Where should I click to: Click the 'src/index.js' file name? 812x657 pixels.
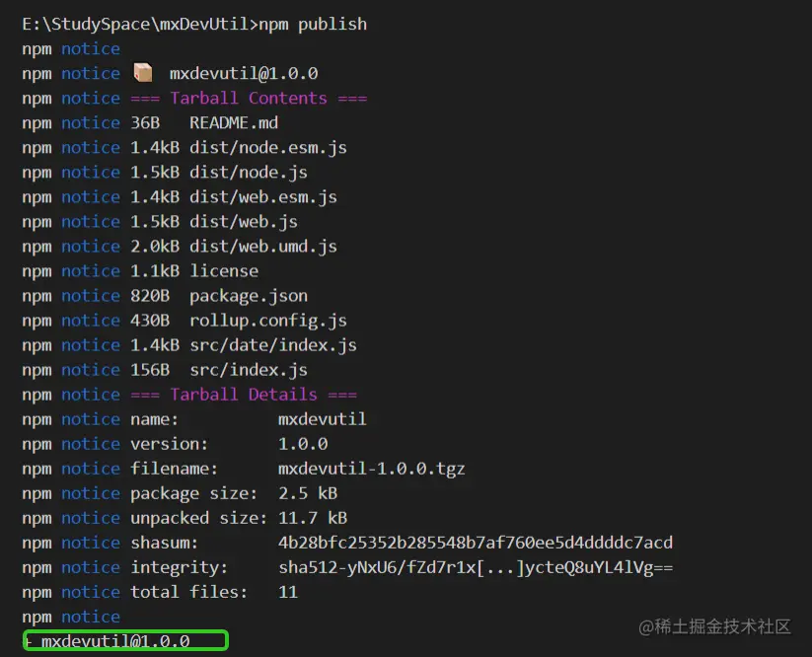point(249,370)
